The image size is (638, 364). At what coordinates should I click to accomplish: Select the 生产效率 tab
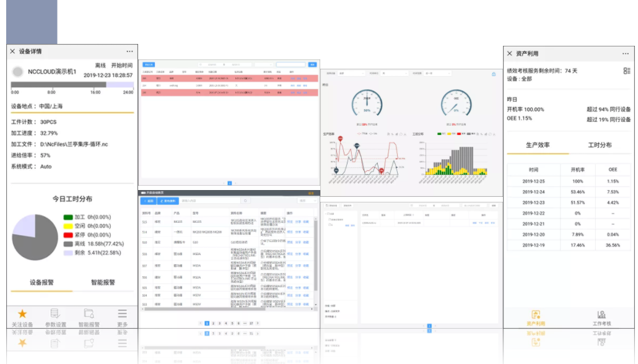tap(538, 145)
